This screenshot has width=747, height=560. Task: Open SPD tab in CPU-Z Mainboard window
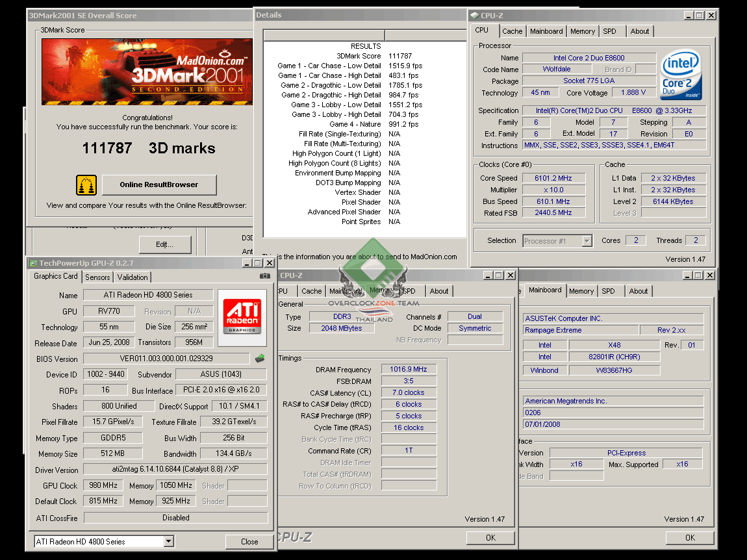pyautogui.click(x=609, y=291)
